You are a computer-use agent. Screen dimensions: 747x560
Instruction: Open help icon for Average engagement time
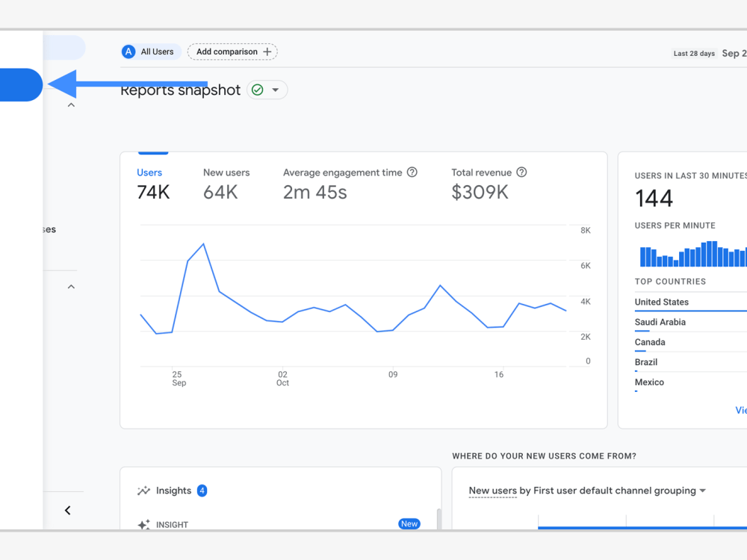pyautogui.click(x=412, y=172)
